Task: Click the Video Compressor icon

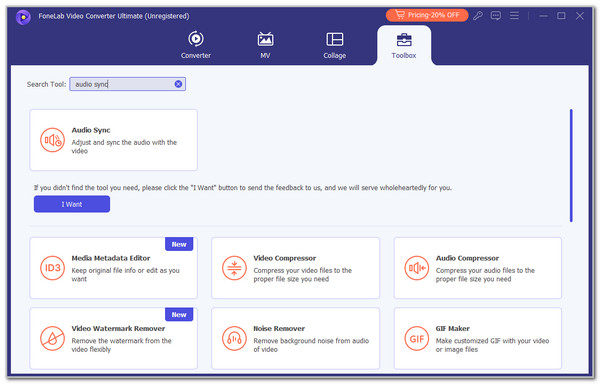Action: coord(234,268)
